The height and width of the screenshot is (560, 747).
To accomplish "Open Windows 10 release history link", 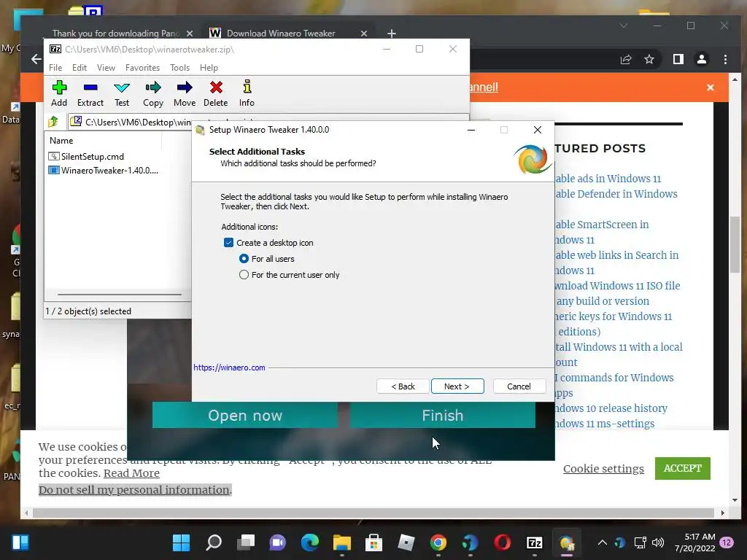I will [x=612, y=408].
